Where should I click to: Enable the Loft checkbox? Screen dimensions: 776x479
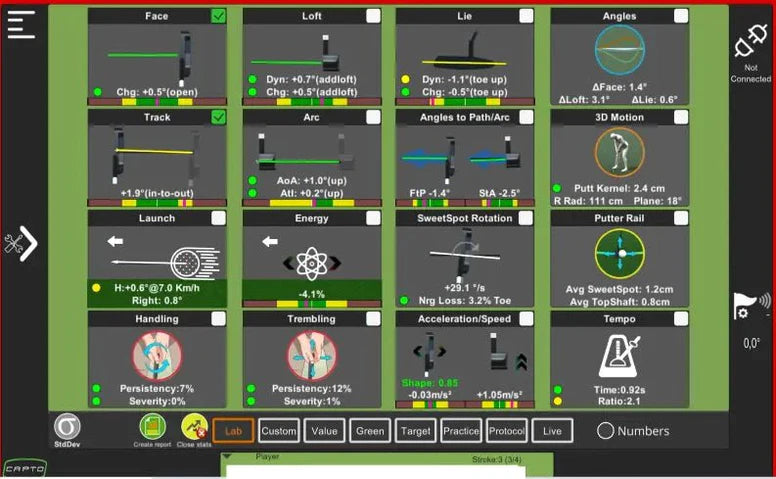[373, 16]
